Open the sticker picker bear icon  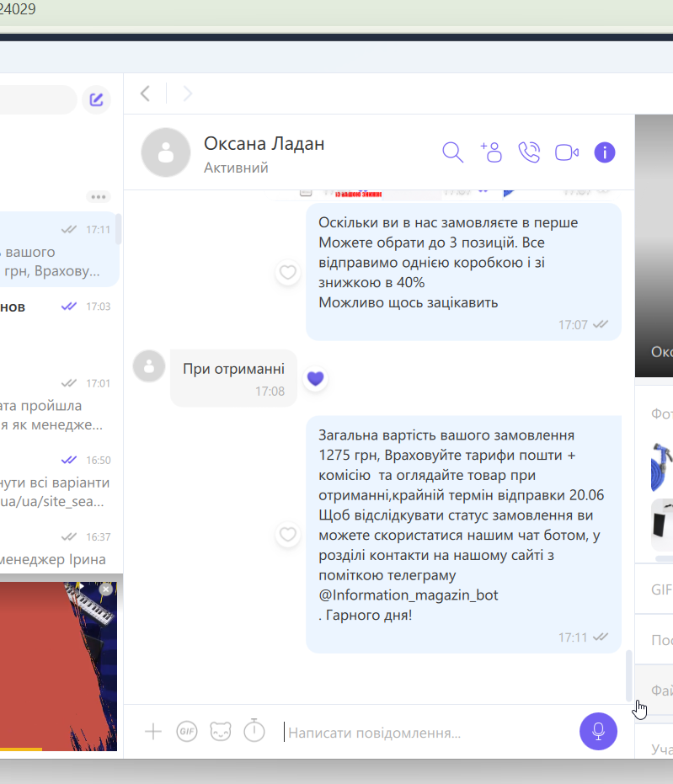(x=221, y=732)
